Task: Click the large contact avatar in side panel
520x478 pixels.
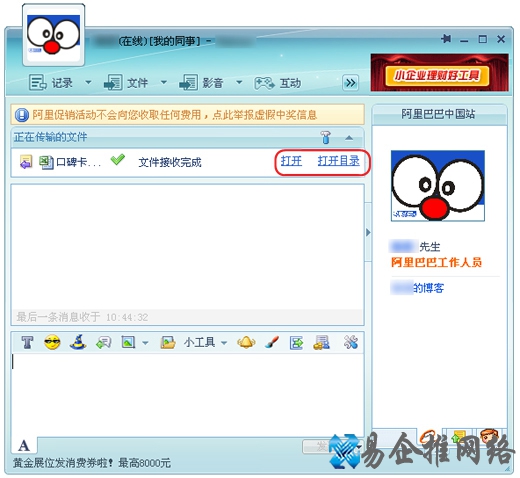Action: pyautogui.click(x=438, y=186)
